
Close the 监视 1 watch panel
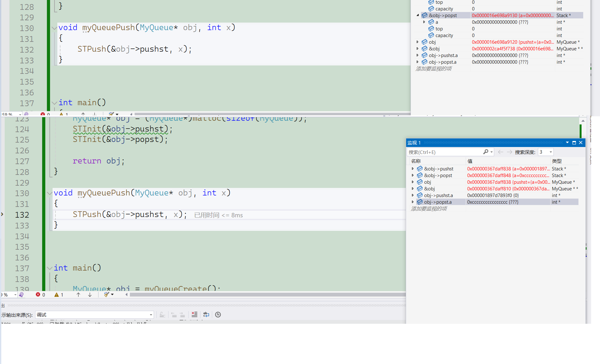coord(581,143)
